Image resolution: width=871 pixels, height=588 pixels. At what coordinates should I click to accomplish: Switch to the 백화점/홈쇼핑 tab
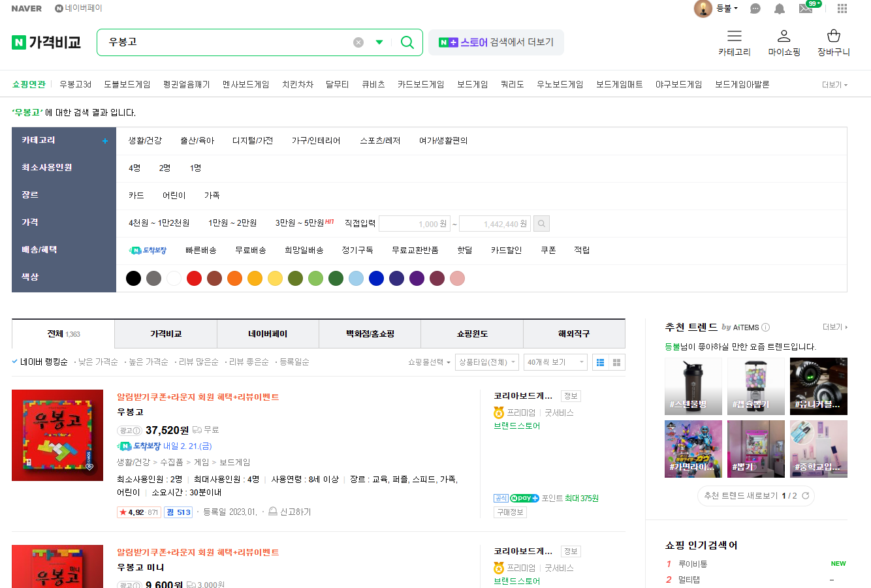tap(370, 334)
